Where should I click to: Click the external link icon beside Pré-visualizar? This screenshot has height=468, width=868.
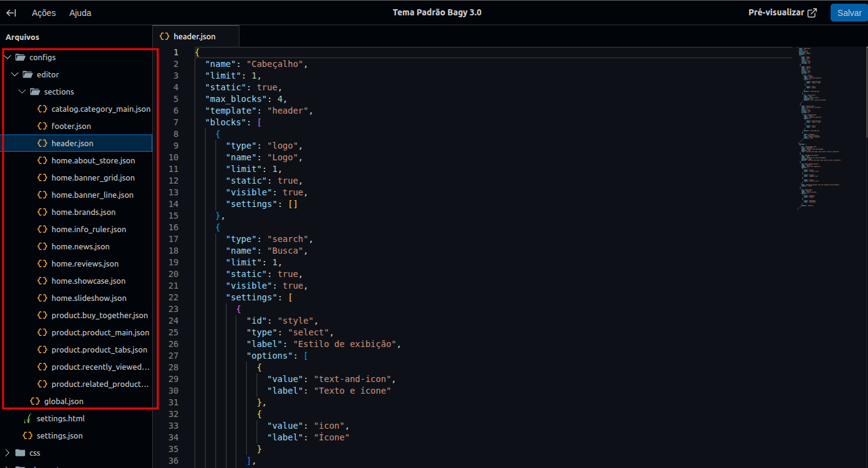point(812,13)
